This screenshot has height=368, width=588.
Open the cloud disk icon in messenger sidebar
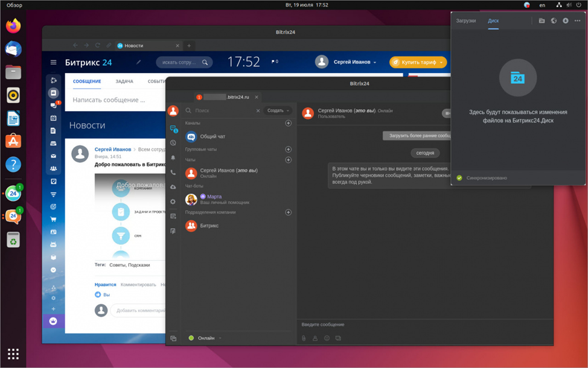click(x=173, y=187)
